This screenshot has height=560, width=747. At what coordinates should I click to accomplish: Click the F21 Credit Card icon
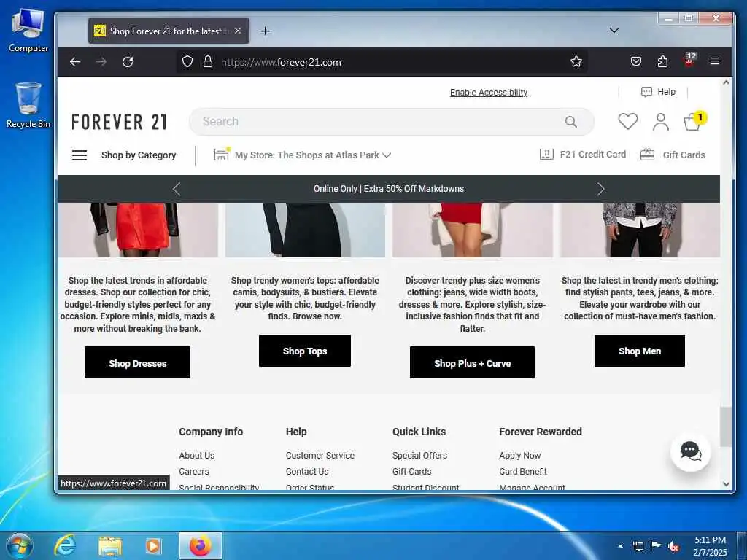[546, 155]
